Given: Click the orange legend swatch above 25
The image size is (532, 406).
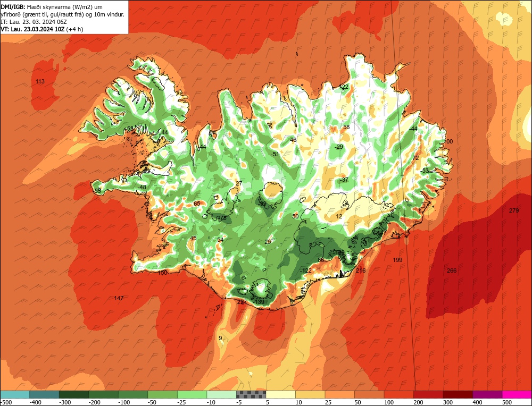Looking at the screenshot, I should pyautogui.click(x=339, y=394).
